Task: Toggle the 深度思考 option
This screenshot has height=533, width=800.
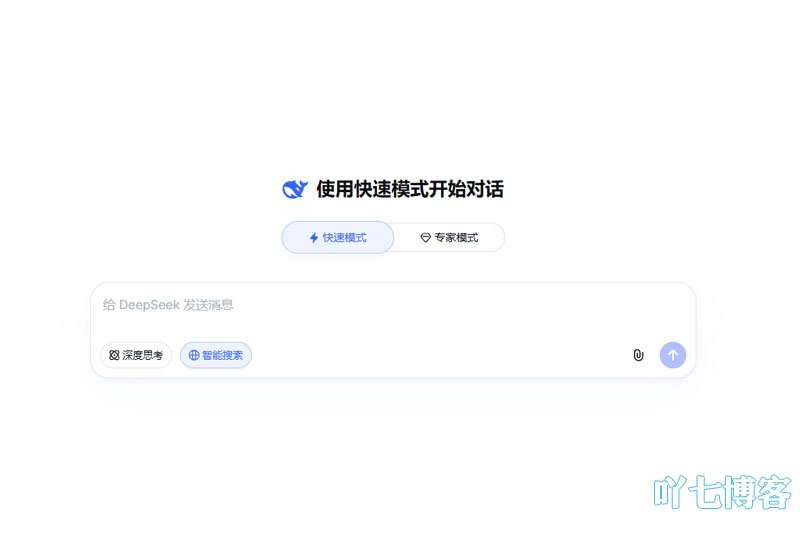Action: point(136,355)
